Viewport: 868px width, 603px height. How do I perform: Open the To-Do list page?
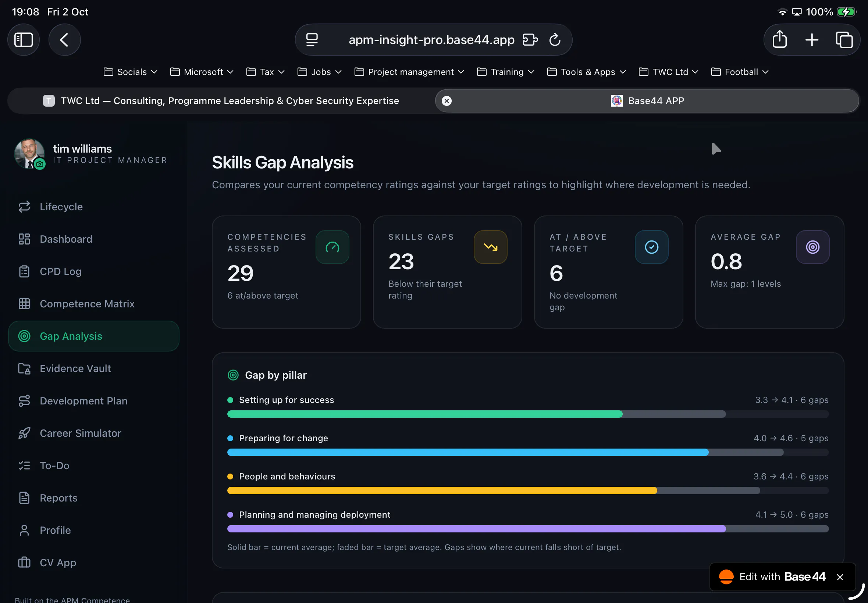tap(93, 465)
